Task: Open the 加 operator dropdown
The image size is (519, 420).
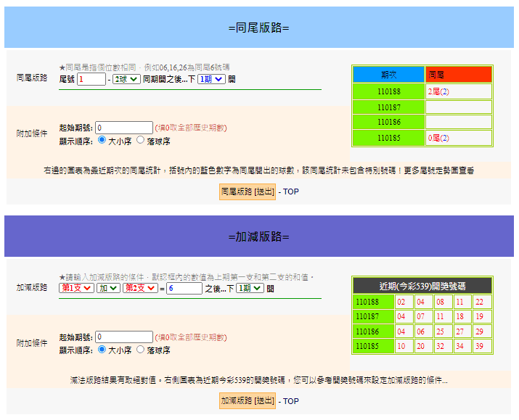Action: coord(108,288)
